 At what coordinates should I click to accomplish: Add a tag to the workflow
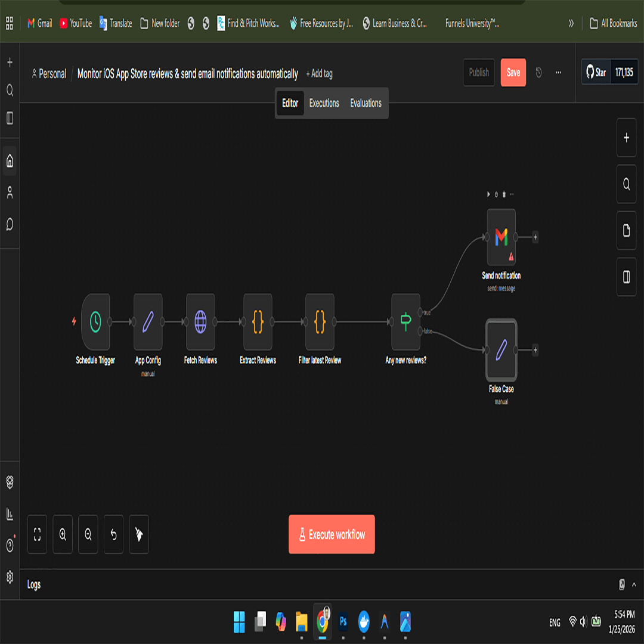[x=319, y=74]
